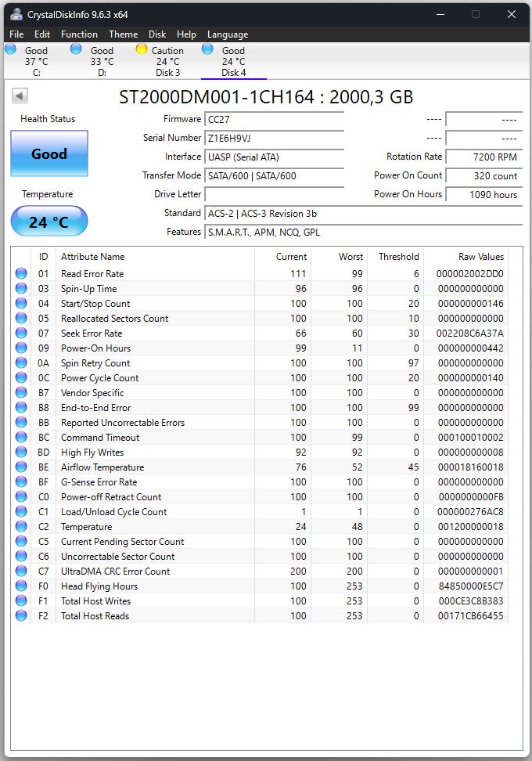The height and width of the screenshot is (761, 532).
Task: Click raw value 000002002DD0
Action: tap(470, 274)
